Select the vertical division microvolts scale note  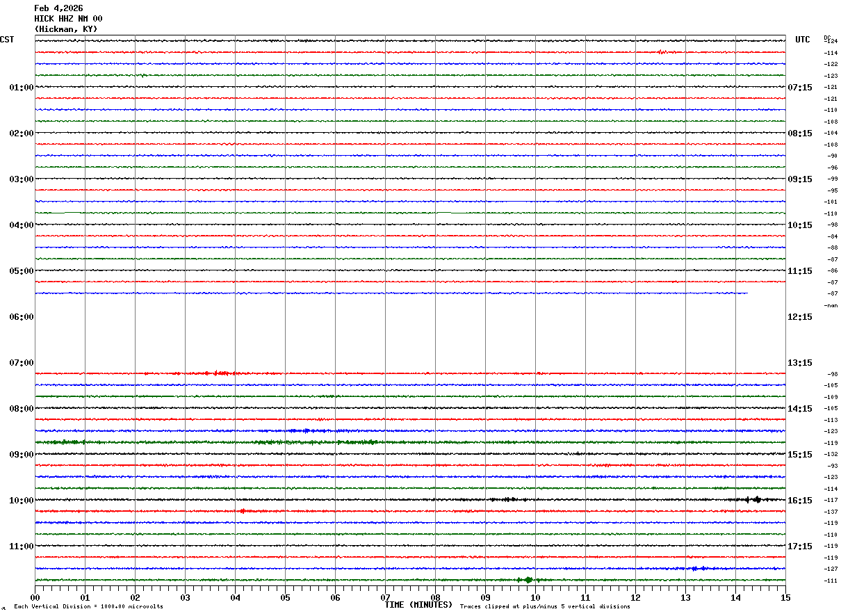(88, 607)
